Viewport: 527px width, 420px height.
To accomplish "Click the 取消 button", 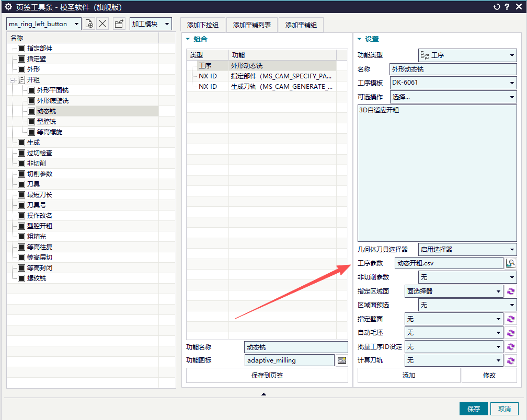I will [x=504, y=409].
